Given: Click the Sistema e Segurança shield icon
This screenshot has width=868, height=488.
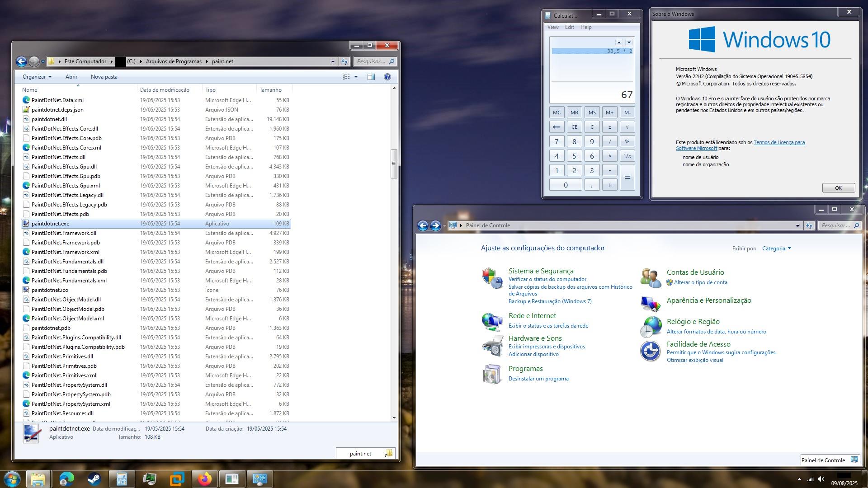Looking at the screenshot, I should tap(492, 277).
